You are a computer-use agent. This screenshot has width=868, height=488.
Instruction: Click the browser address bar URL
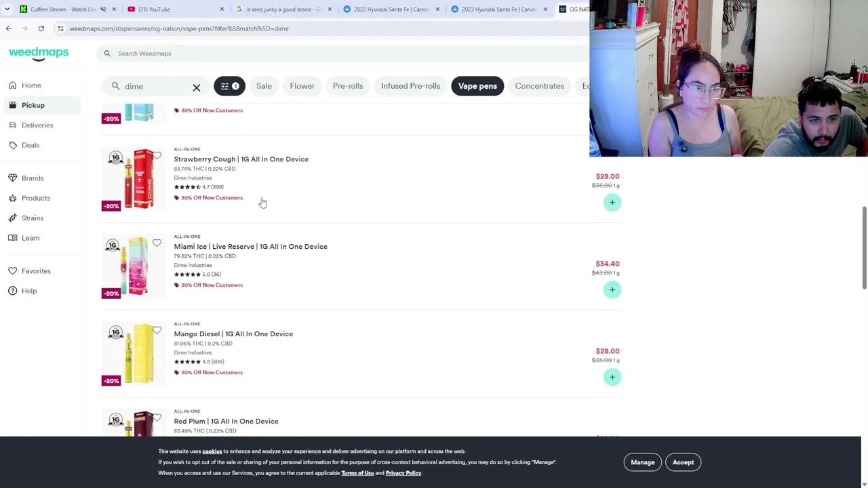click(179, 28)
